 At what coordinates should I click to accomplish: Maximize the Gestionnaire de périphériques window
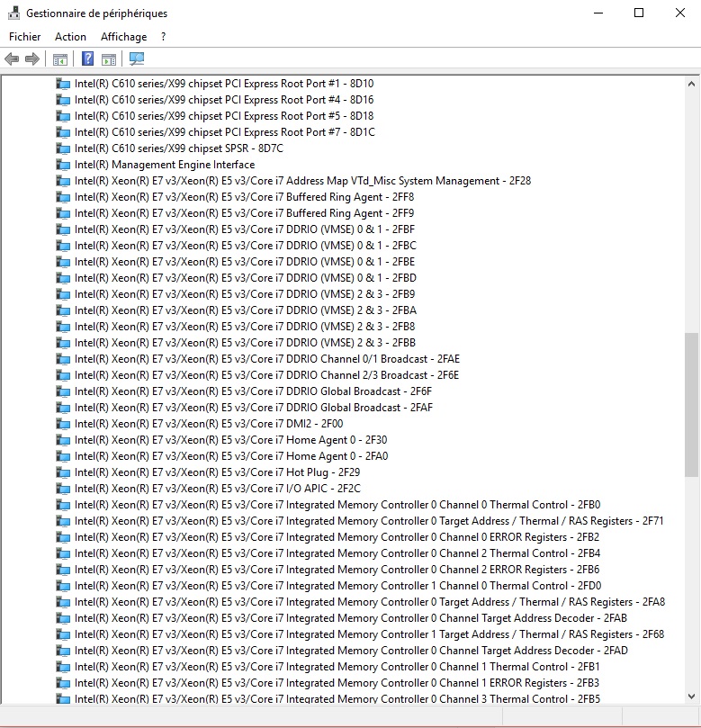[x=639, y=13]
